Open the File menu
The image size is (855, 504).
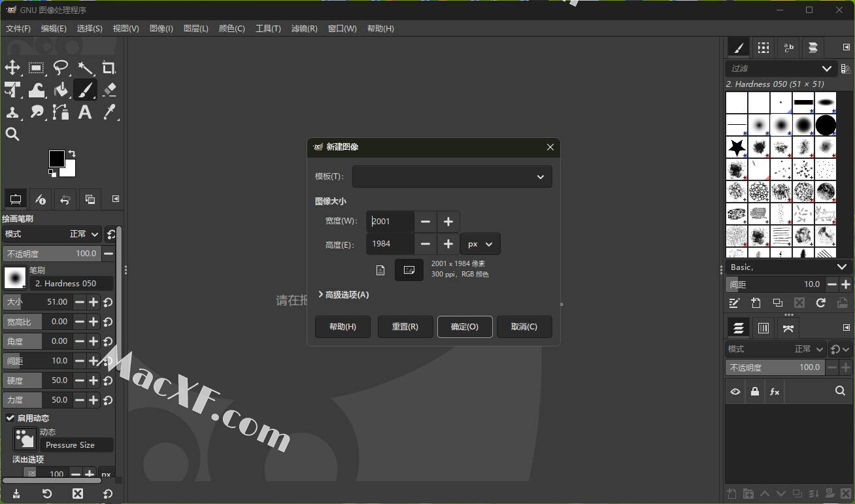(18, 29)
